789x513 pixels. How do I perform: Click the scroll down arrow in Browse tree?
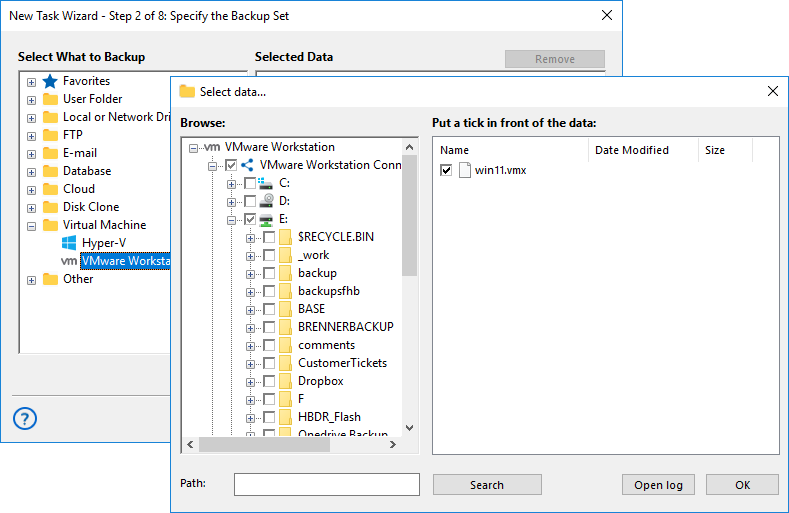point(410,428)
